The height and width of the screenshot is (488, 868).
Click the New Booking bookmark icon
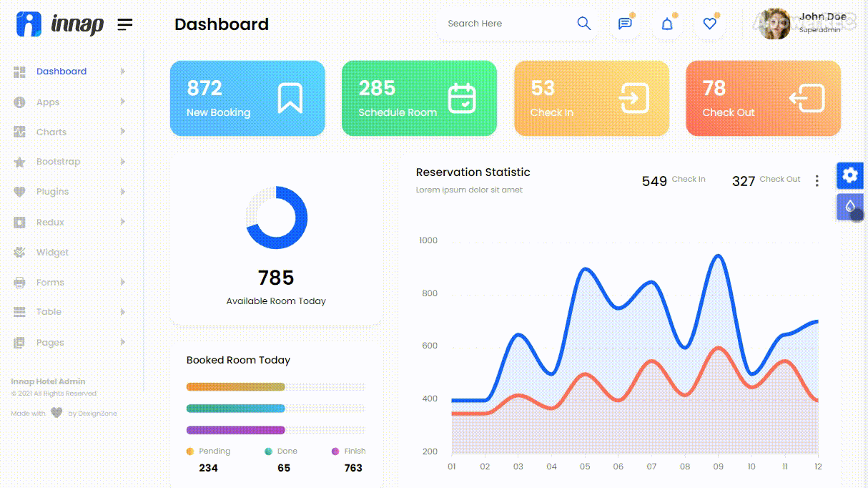[290, 98]
